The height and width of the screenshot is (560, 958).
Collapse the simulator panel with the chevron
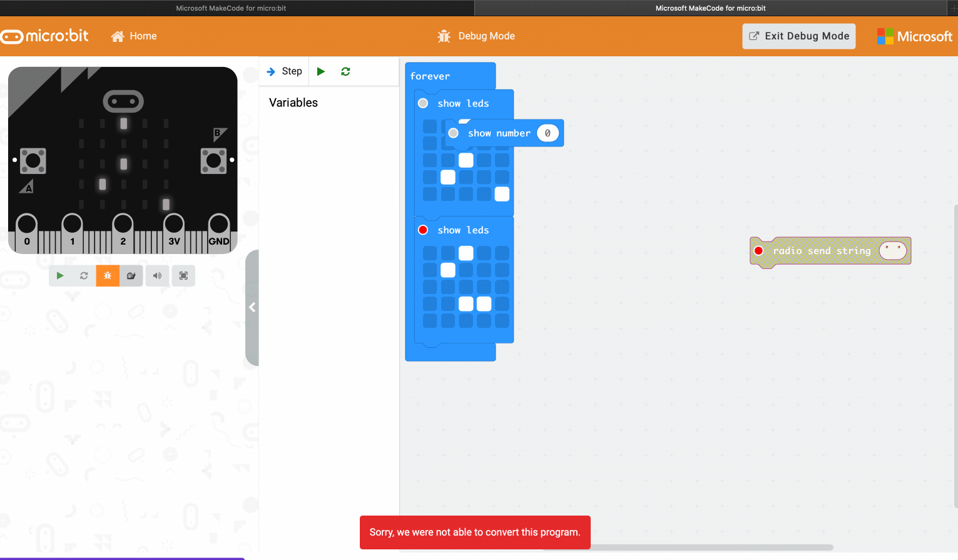coord(253,307)
